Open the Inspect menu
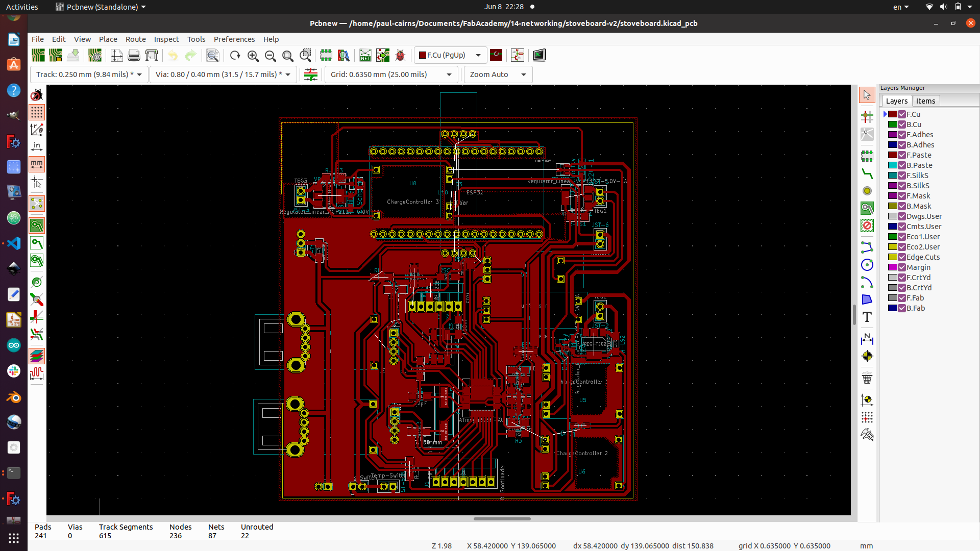This screenshot has height=551, width=980. [x=166, y=39]
